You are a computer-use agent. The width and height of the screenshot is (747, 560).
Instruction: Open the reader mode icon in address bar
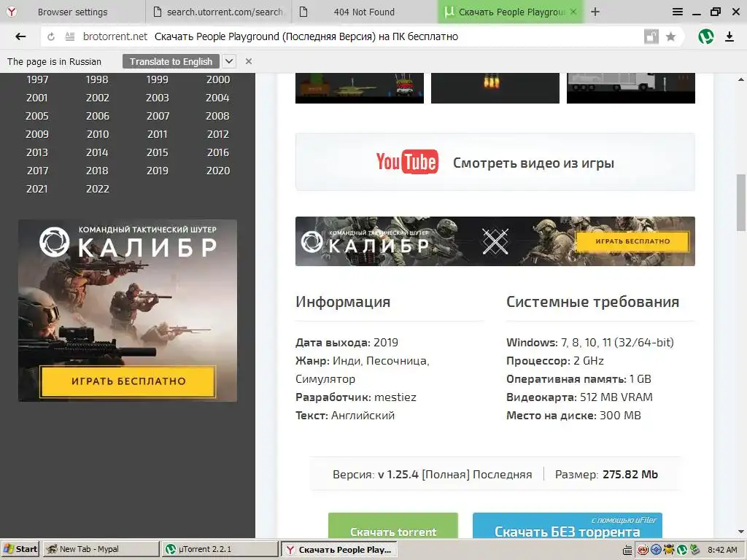click(70, 36)
